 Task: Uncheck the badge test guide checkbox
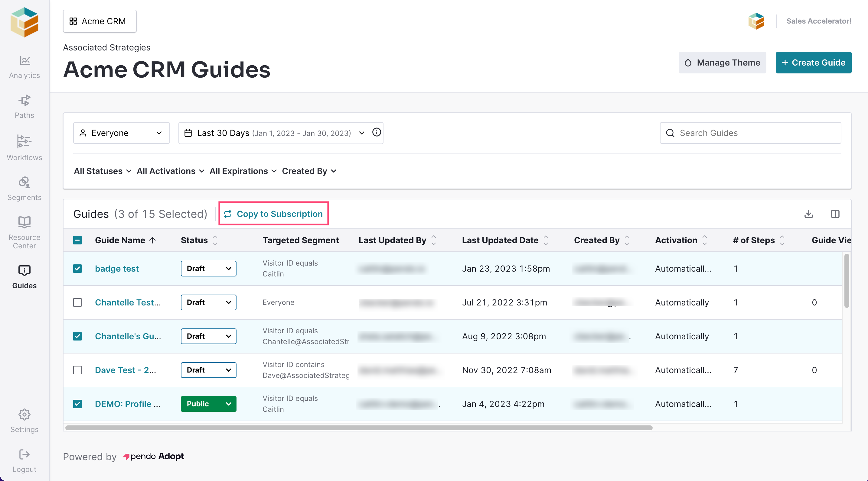pyautogui.click(x=77, y=269)
